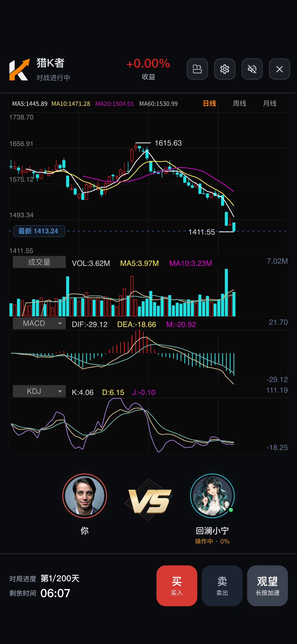Tap the MA60:1530.99 label
The image size is (297, 644).
158,104
